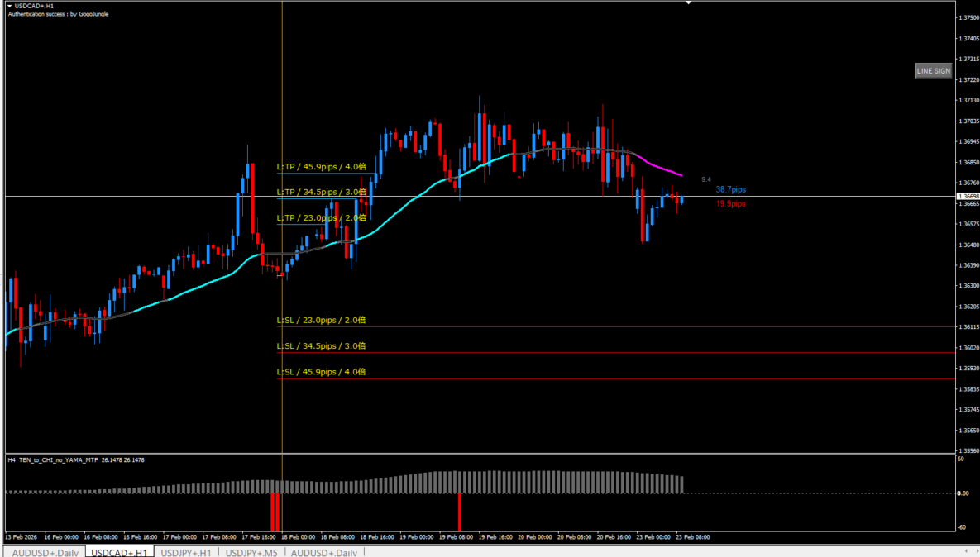Viewport: 980px width, 557px height.
Task: Click the red 19.9pips readout
Action: tap(731, 203)
